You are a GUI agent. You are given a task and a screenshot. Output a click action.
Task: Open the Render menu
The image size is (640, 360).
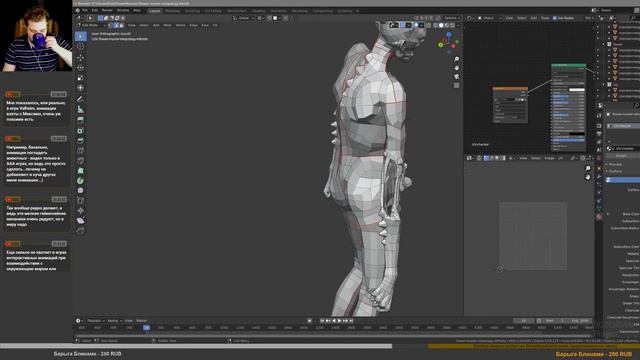(x=107, y=11)
